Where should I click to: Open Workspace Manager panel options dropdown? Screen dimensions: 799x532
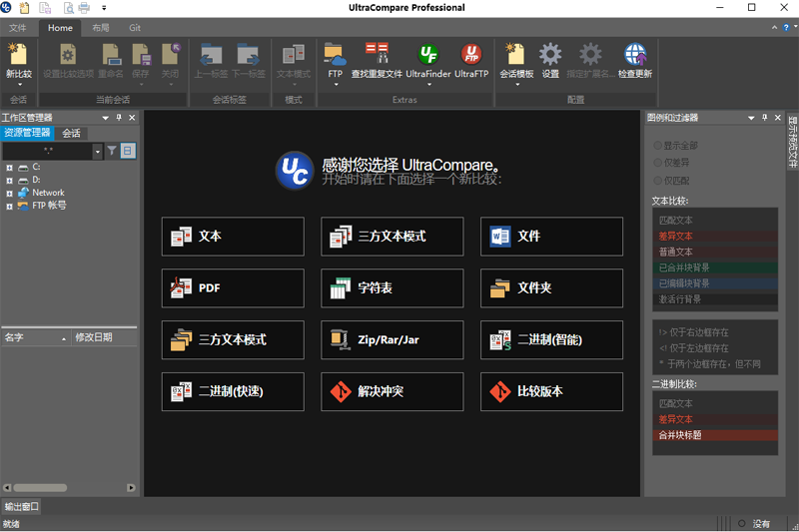point(106,118)
